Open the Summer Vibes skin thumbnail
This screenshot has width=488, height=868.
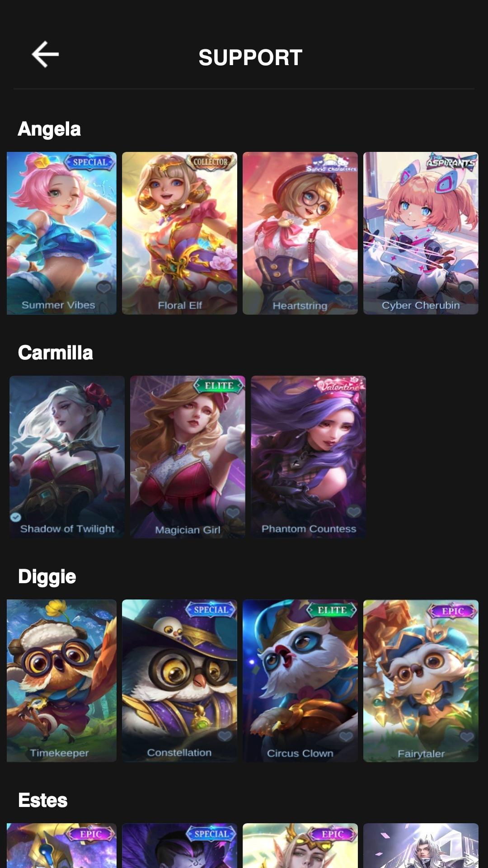pos(61,233)
